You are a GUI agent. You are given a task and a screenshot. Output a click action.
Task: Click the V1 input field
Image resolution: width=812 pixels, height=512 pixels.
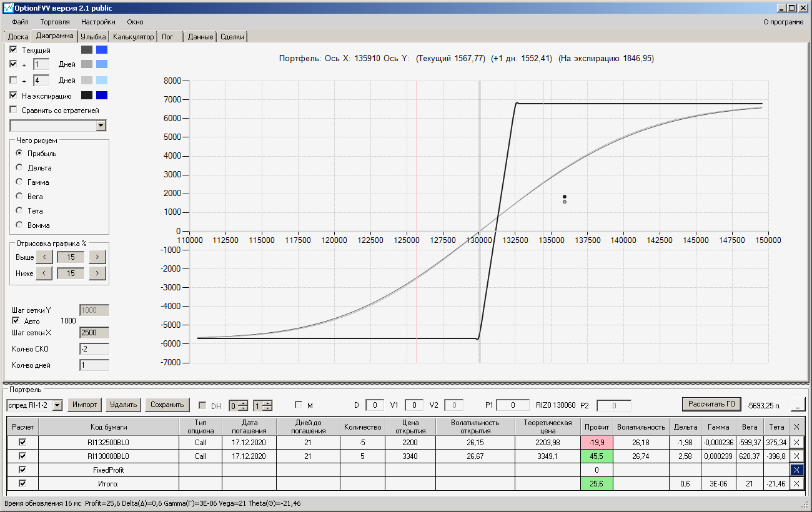tap(414, 405)
